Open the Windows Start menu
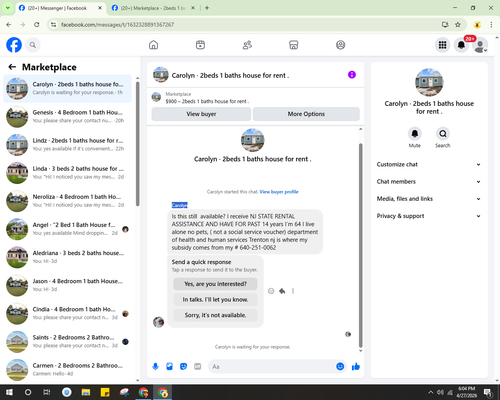The image size is (500, 400). tap(9, 392)
